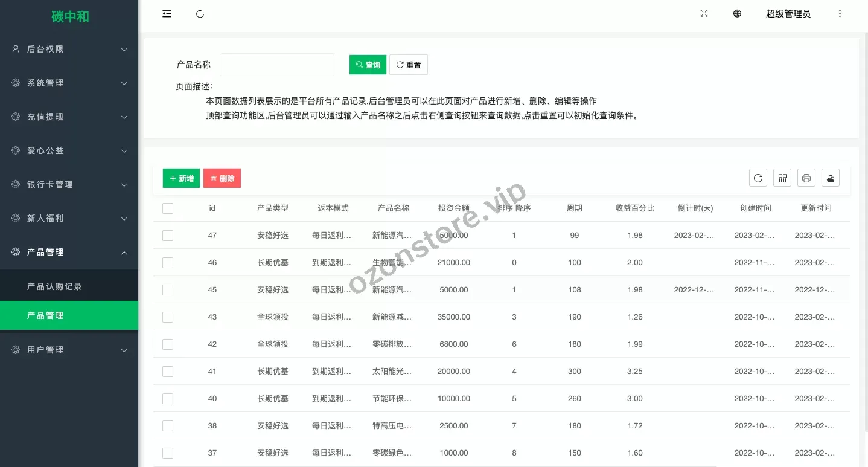Expand the 充值提现 sidebar section

click(x=69, y=117)
